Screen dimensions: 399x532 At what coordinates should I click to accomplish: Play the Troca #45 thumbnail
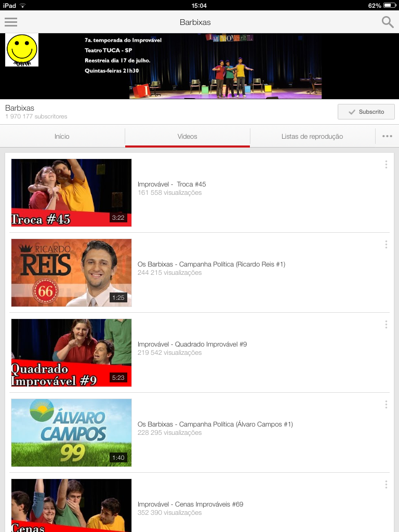[x=71, y=193]
